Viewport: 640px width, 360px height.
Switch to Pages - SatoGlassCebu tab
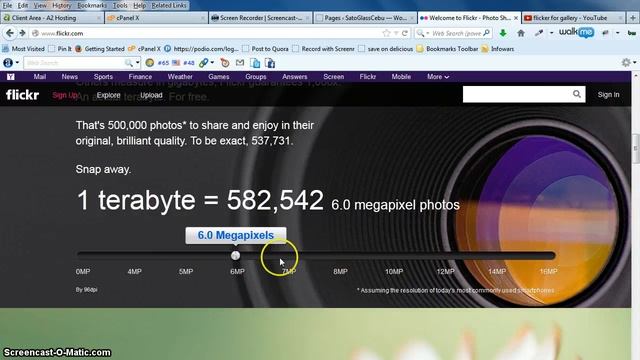click(x=365, y=18)
